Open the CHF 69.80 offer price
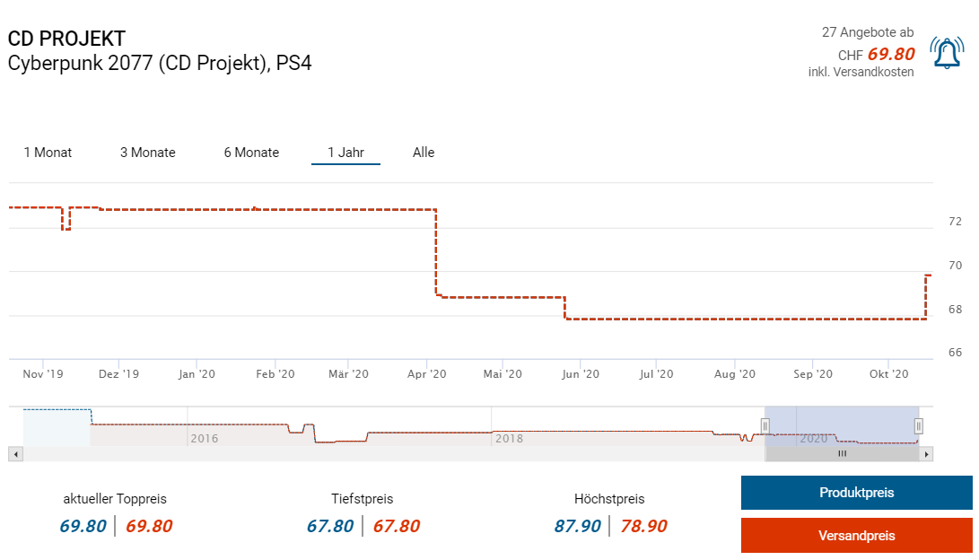Viewport: 979px width, 560px height. [890, 54]
